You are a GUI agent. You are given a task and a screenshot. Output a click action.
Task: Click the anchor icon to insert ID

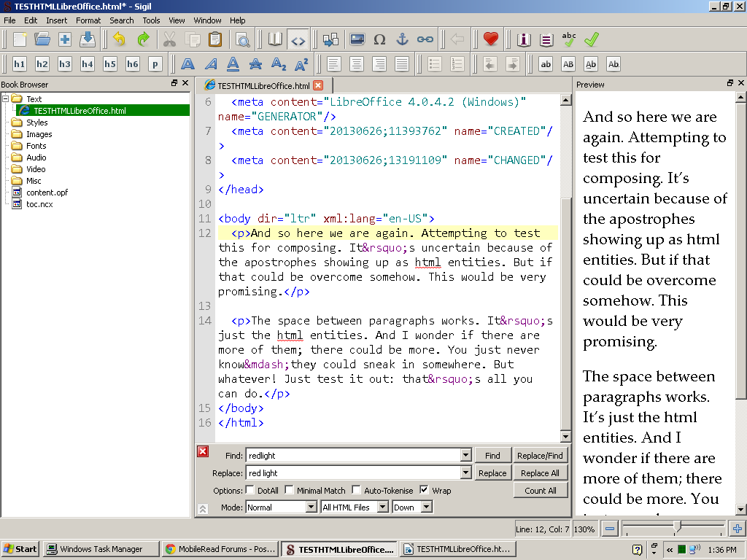(x=402, y=39)
